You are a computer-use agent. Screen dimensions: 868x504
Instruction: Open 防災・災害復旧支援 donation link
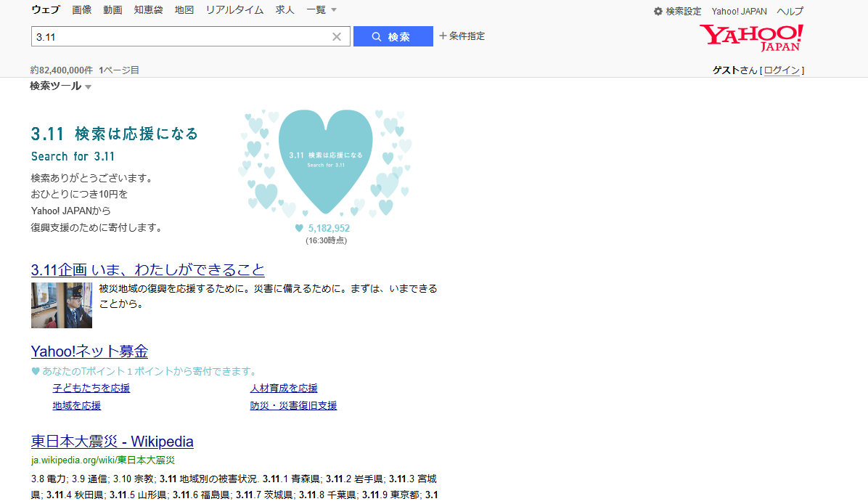tap(293, 405)
